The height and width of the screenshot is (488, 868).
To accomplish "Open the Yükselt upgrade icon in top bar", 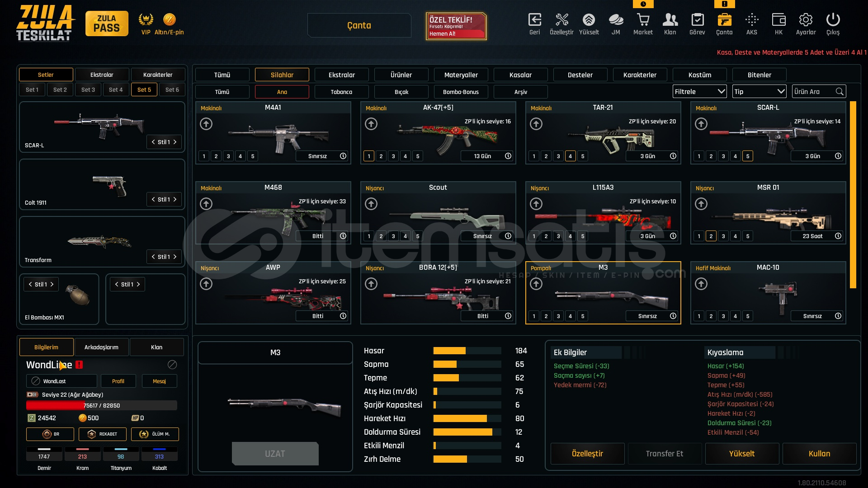I will [589, 20].
